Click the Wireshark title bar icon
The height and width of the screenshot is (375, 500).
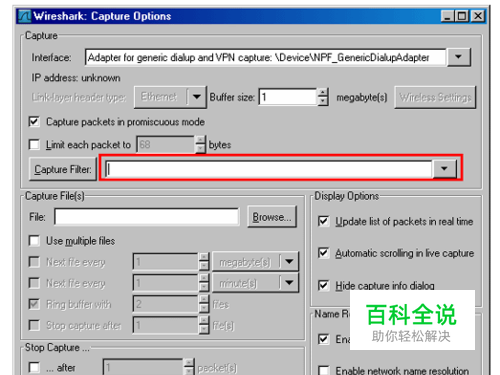click(x=24, y=16)
